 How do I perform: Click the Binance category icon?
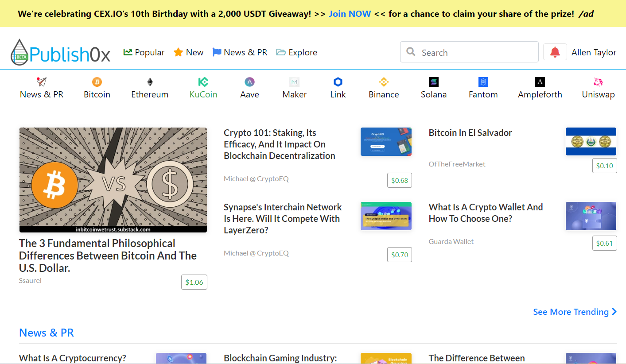(x=384, y=82)
